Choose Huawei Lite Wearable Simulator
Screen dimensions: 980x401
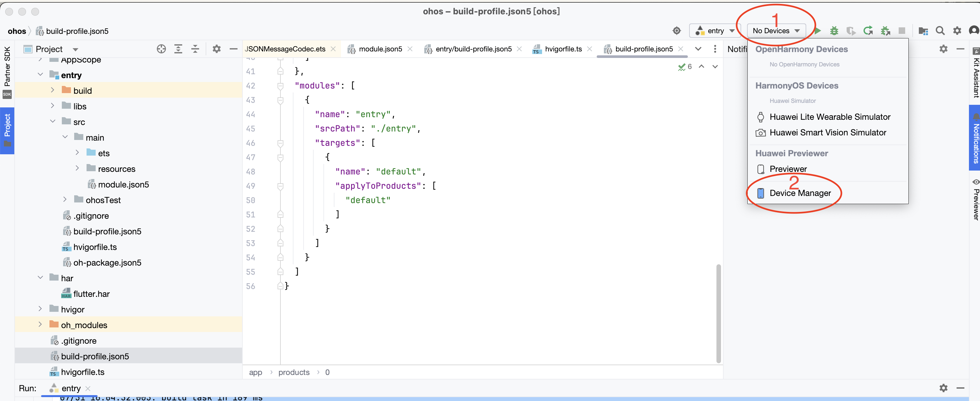[x=829, y=117]
